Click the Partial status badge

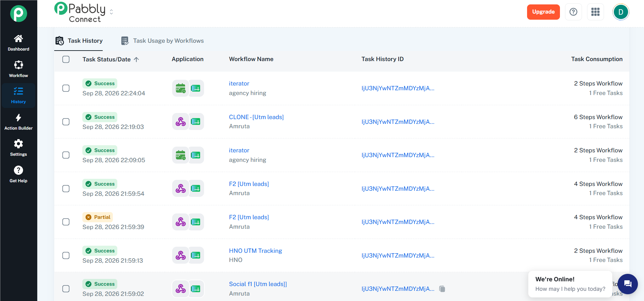click(98, 217)
